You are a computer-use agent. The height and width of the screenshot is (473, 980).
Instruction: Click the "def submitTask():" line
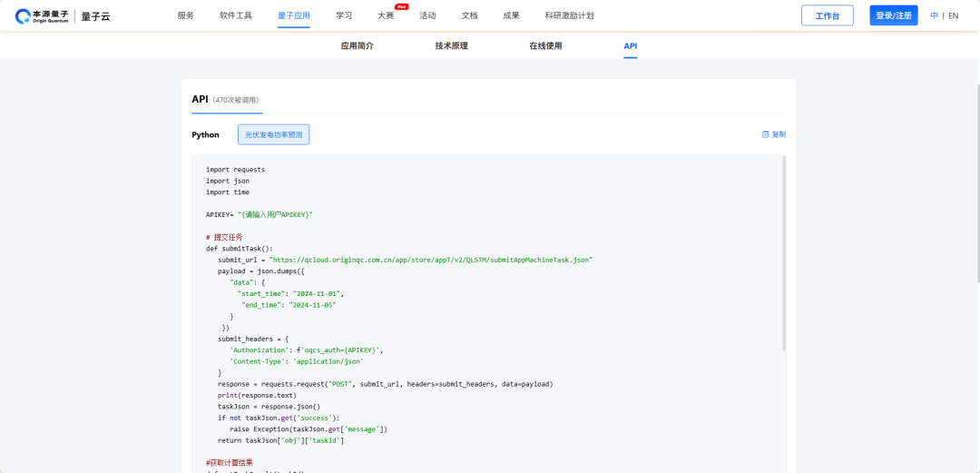tap(240, 249)
